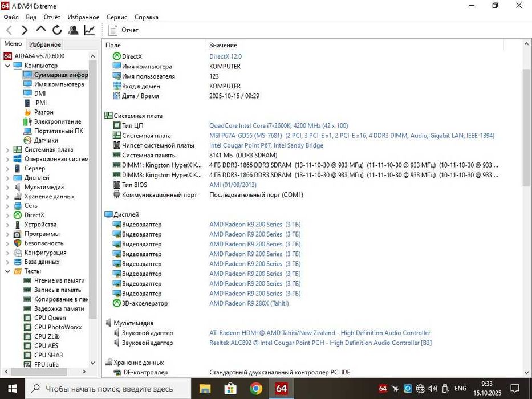Expand the Дисплей tree node
The image size is (532, 399).
click(7, 178)
